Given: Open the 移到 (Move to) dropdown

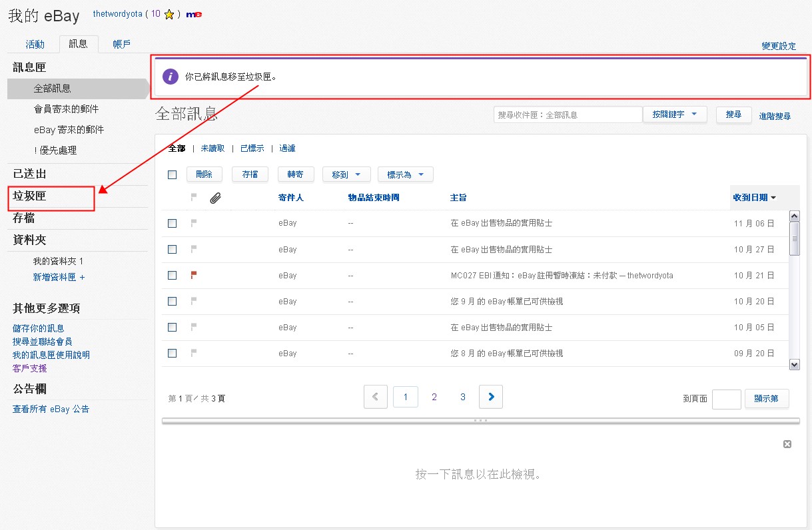Looking at the screenshot, I should [346, 174].
